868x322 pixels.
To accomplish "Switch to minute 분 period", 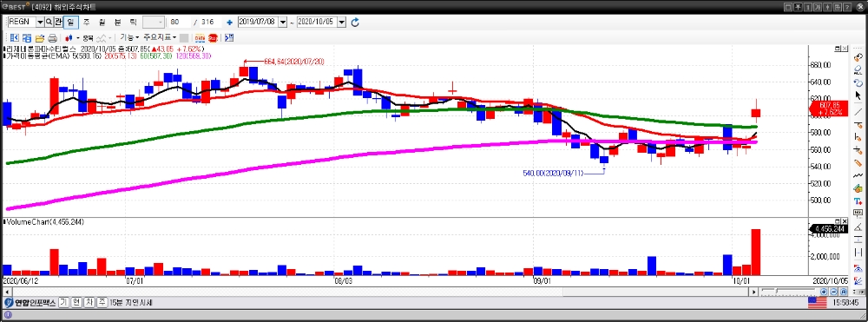I will coord(117,22).
